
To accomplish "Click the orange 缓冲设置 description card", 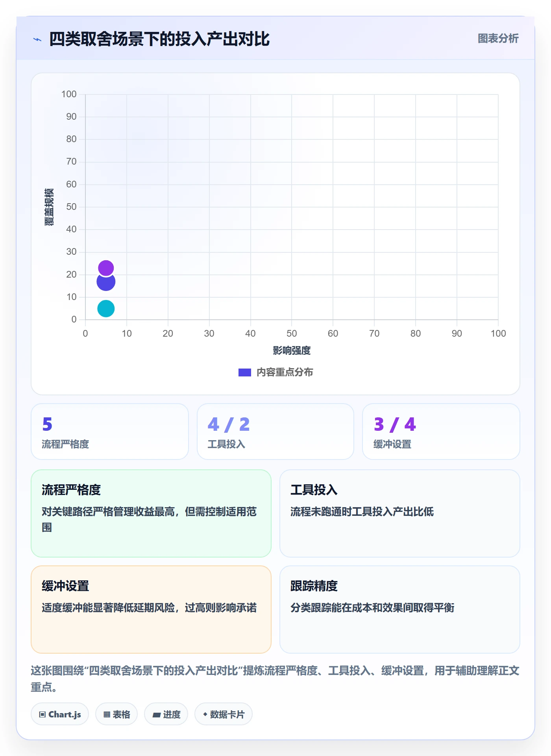I will coord(151,610).
